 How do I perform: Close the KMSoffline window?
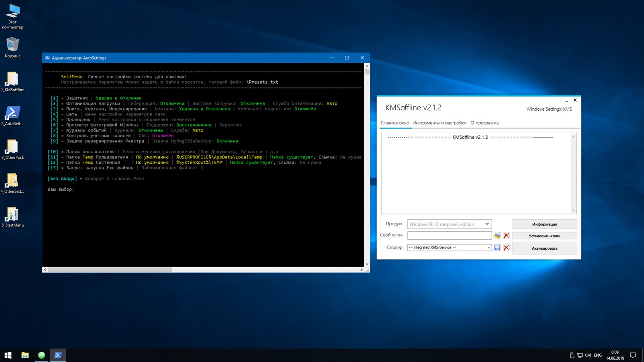575,100
